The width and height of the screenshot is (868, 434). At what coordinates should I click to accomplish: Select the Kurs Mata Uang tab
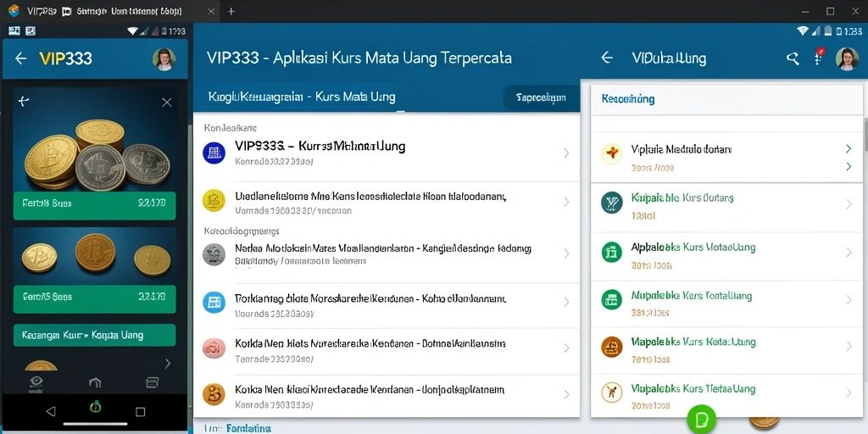pyautogui.click(x=302, y=97)
